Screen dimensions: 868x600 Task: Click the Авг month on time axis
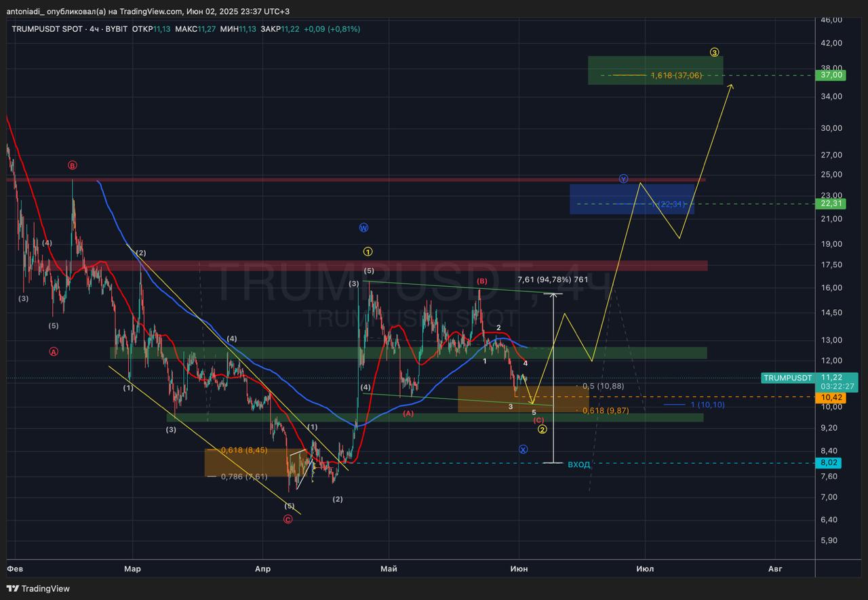pos(775,569)
